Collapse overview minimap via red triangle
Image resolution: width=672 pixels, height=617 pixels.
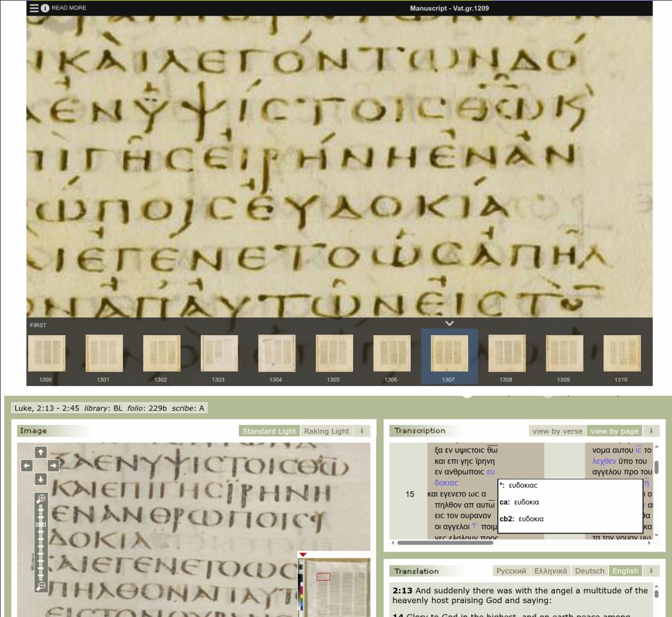point(303,555)
